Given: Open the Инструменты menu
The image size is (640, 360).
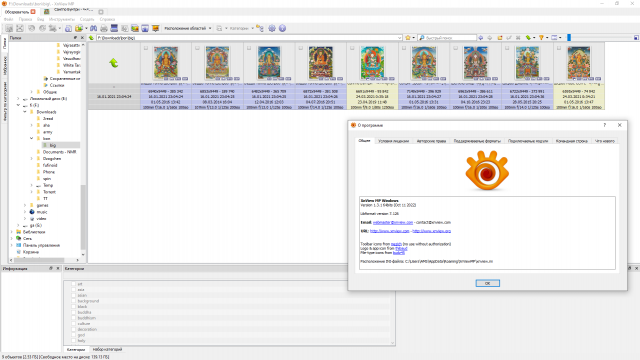Looking at the screenshot, I should (x=62, y=19).
